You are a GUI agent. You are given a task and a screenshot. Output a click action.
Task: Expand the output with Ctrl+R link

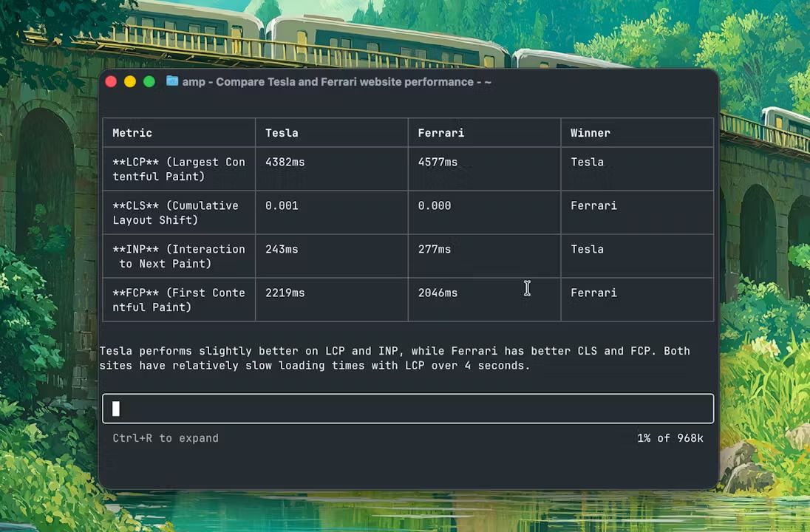point(165,437)
